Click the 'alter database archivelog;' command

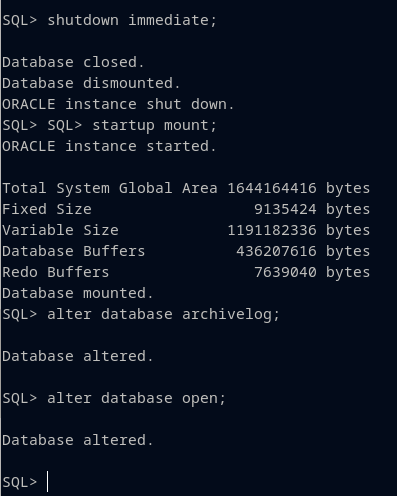163,314
